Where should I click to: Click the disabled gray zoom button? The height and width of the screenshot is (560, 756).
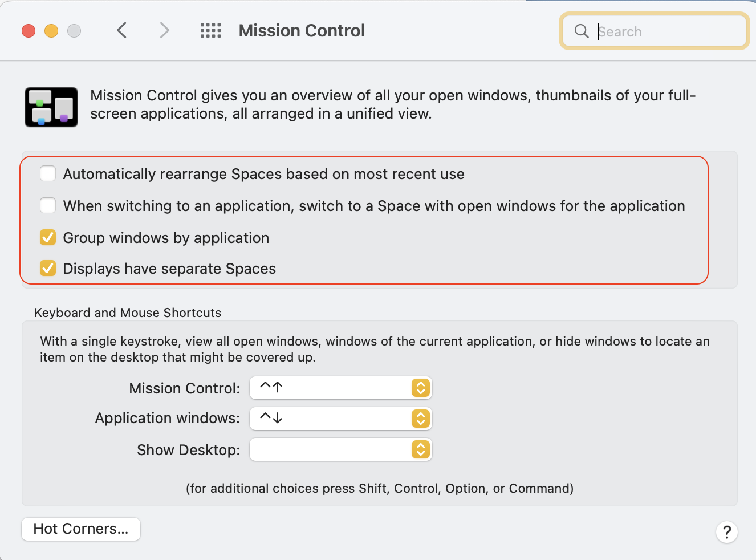point(74,31)
